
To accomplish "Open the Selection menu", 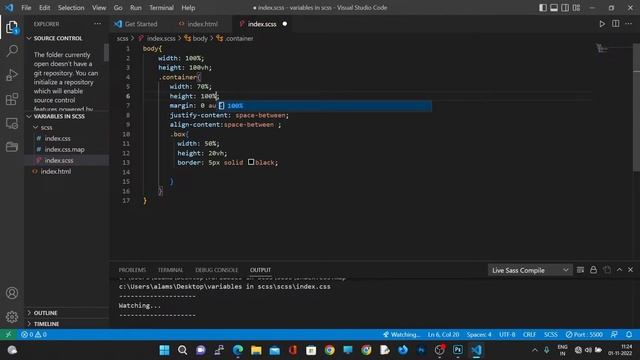I will pyautogui.click(x=71, y=8).
